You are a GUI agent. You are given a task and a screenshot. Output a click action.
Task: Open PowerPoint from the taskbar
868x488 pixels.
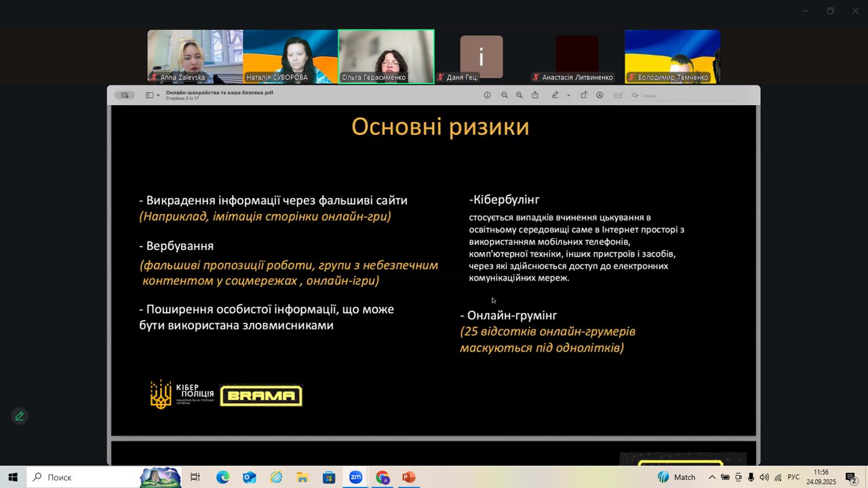pos(408,477)
